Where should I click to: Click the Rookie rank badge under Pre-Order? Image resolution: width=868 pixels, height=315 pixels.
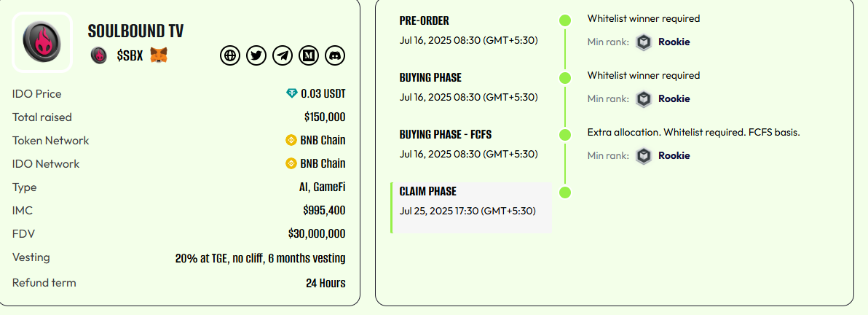pyautogui.click(x=644, y=42)
